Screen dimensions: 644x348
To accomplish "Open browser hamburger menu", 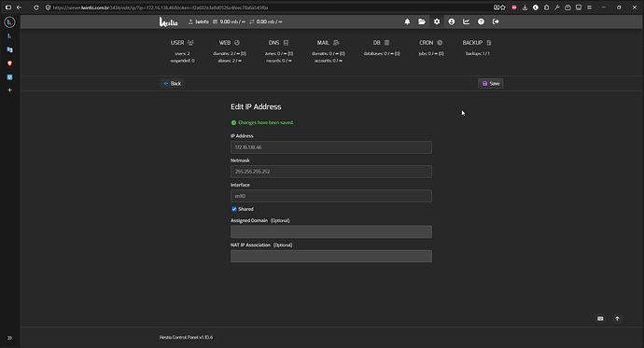I will pyautogui.click(x=589, y=7).
